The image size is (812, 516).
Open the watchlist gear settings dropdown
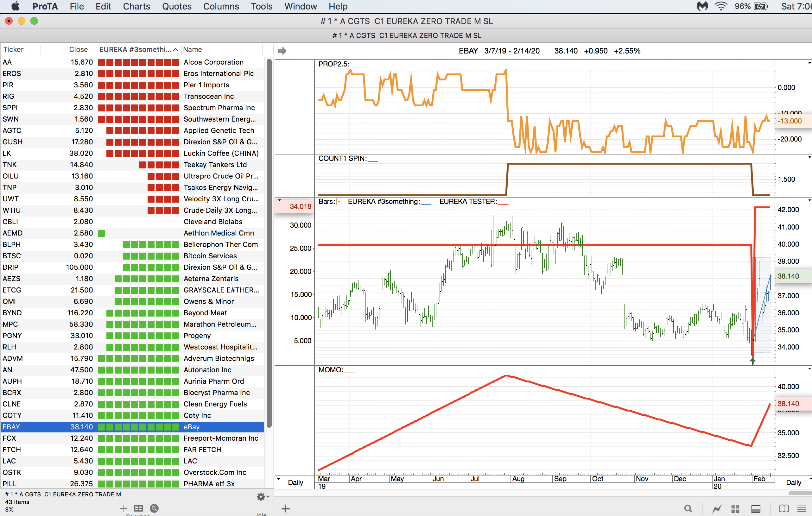(263, 496)
